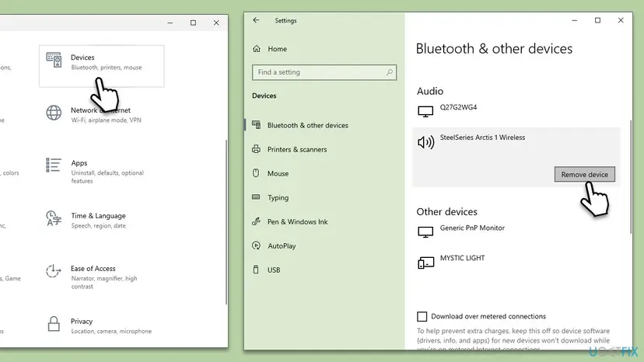
Task: Close the Bluetooth Settings window
Action: click(621, 20)
